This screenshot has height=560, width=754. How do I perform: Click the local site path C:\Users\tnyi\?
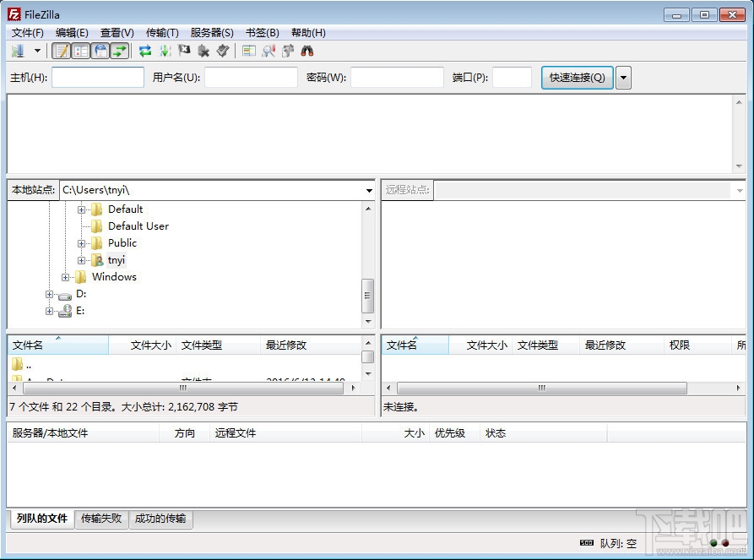coord(95,190)
